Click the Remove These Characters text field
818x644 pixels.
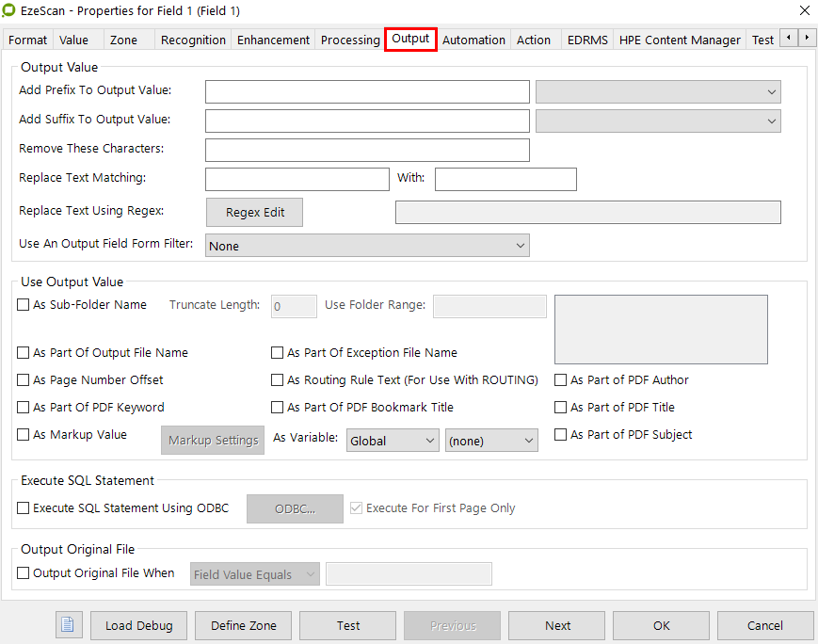(x=367, y=150)
